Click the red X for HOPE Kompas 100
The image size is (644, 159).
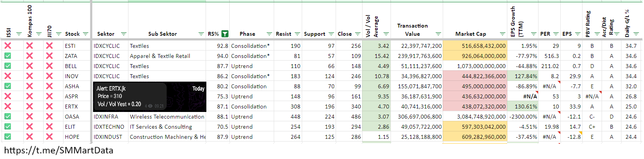(29, 137)
